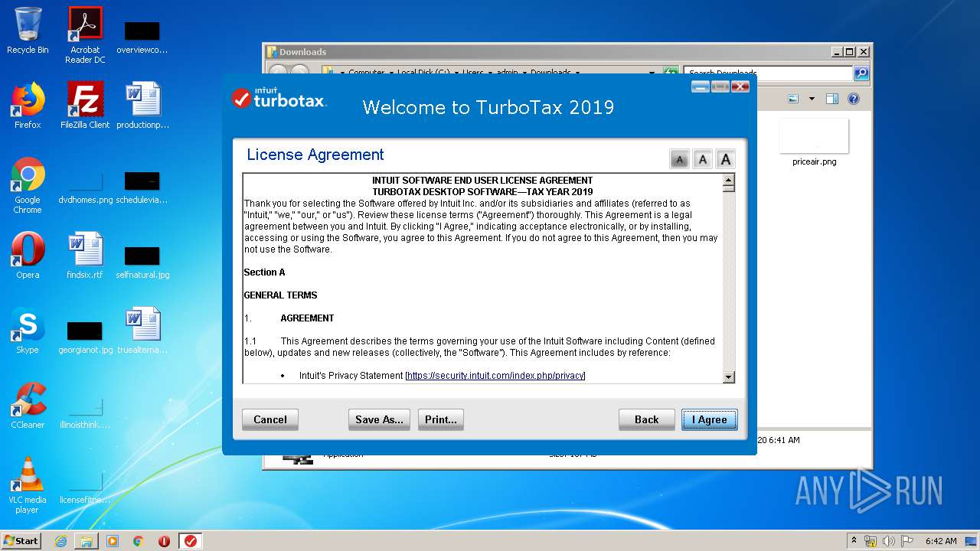This screenshot has height=551, width=980.
Task: Select the productionp... Word document on desktop
Action: 142,105
